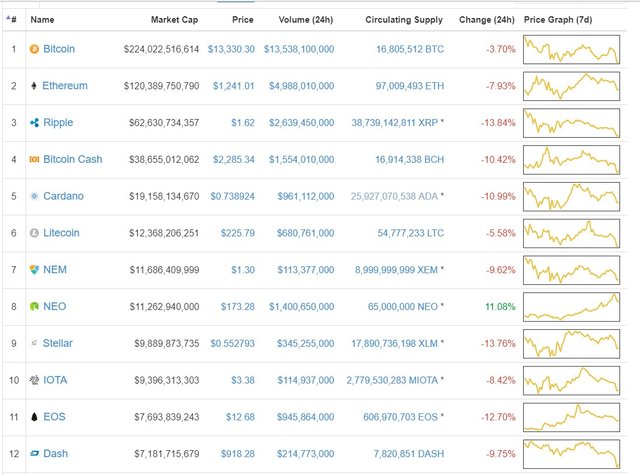
Task: Click the Ethereum diamond logo icon
Action: coord(34,86)
